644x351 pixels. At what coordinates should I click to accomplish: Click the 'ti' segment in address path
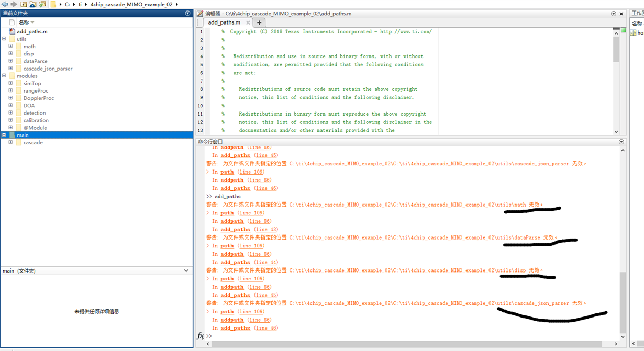[x=80, y=4]
